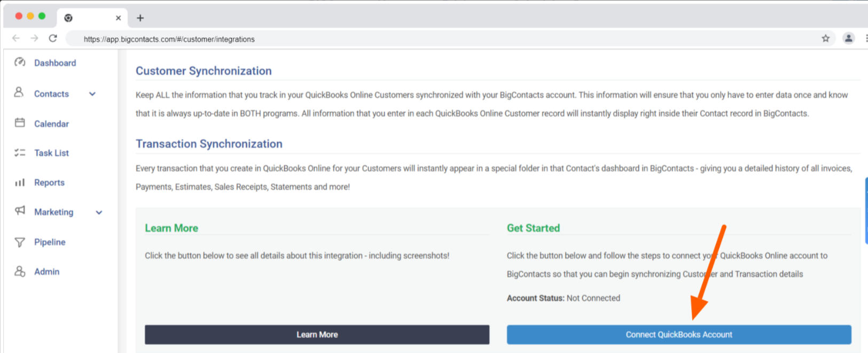Open Task List from sidebar
The width and height of the screenshot is (868, 353).
point(51,153)
